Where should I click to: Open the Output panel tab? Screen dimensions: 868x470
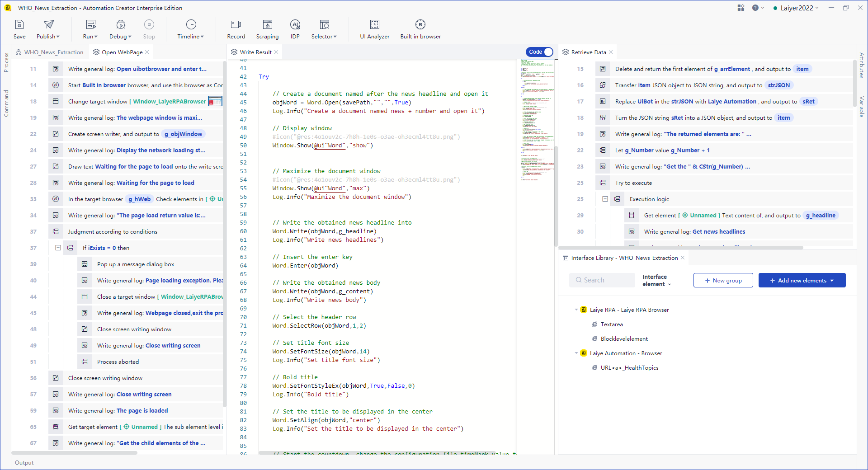coord(24,463)
